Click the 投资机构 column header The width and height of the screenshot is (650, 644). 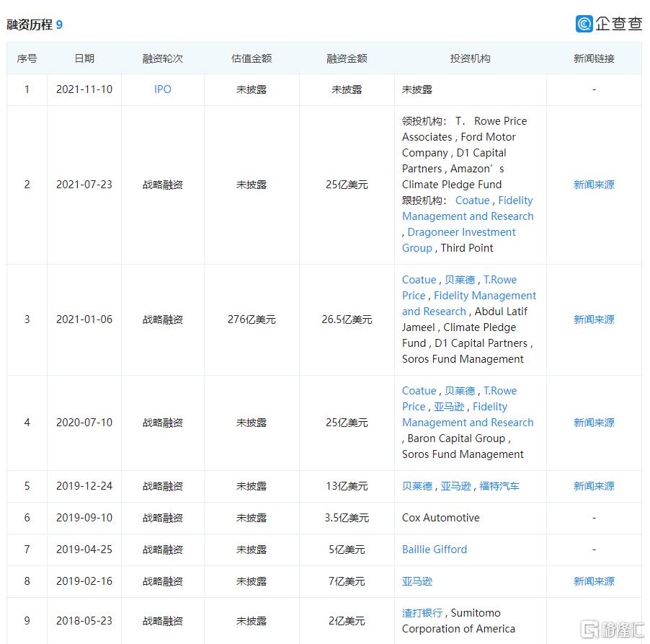(x=470, y=58)
